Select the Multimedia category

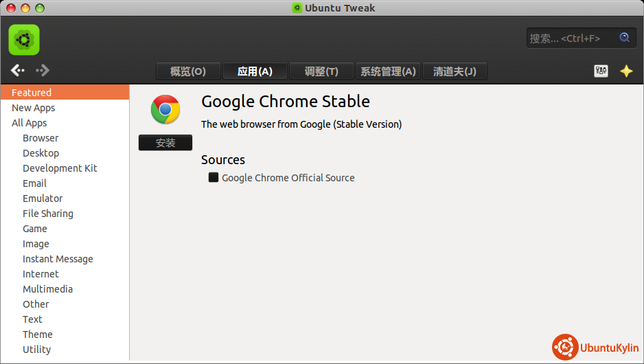47,289
